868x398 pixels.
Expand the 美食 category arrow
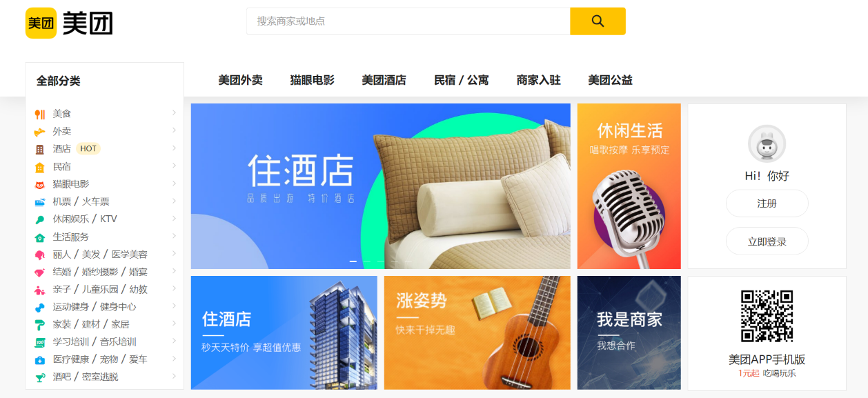click(174, 112)
